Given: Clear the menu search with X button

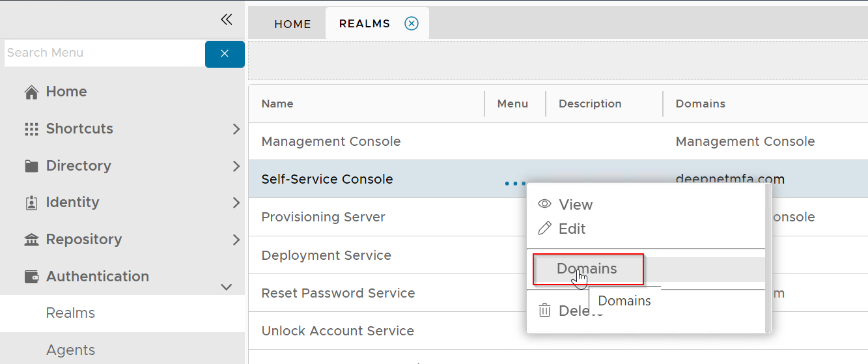Looking at the screenshot, I should point(225,54).
